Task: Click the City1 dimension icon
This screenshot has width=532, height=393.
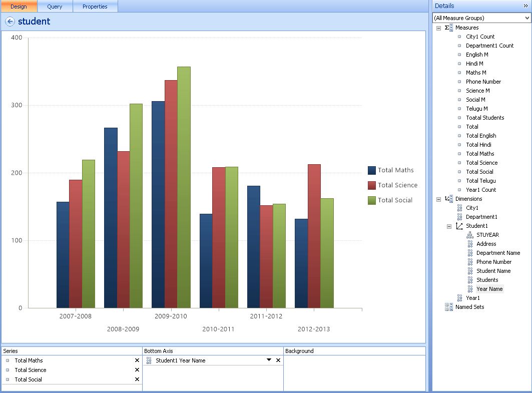Action: click(x=460, y=207)
